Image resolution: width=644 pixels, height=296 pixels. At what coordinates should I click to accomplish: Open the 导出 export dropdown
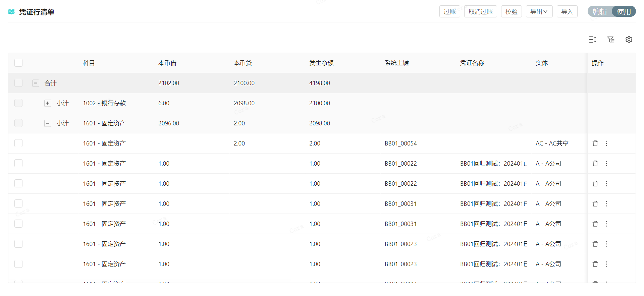[539, 12]
